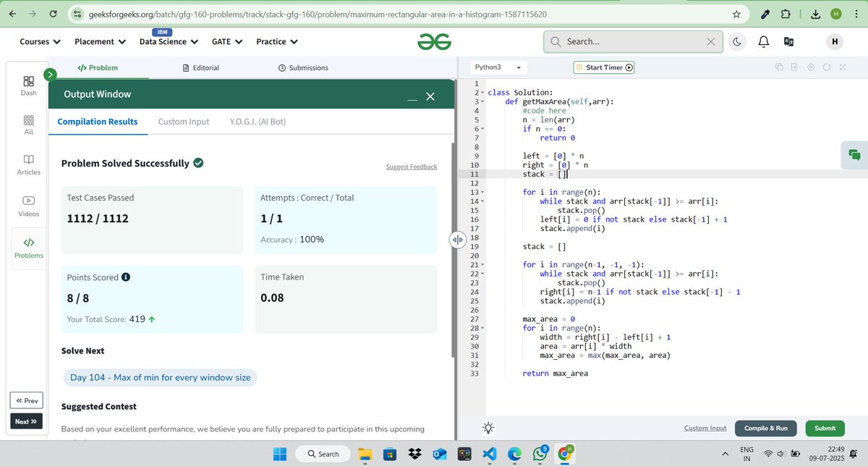Collapse sidebar with green arrow icon
The image size is (868, 467).
pos(50,75)
